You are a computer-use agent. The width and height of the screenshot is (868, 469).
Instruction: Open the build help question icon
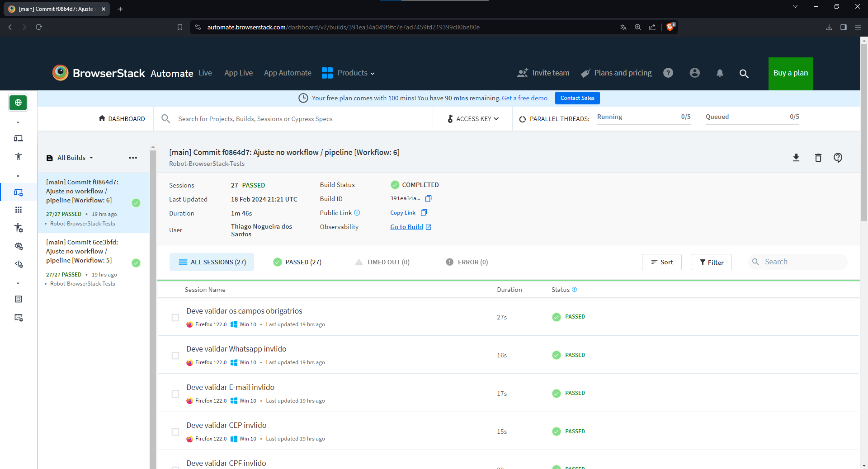coord(838,157)
